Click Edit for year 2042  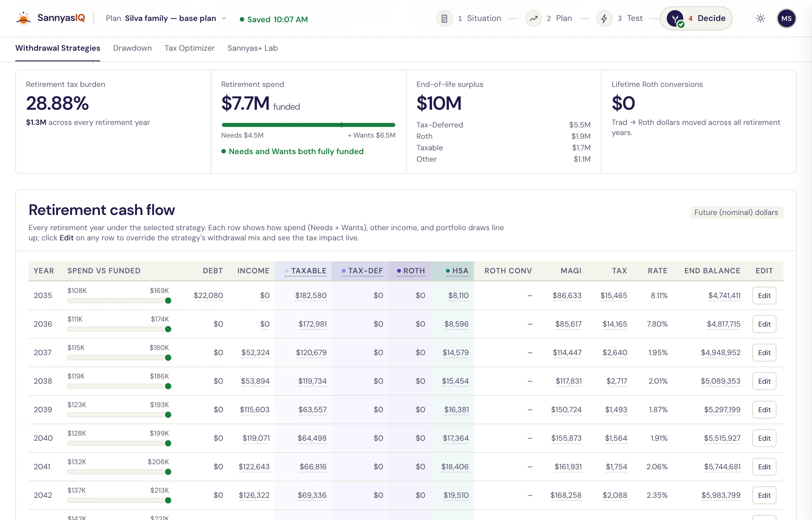click(764, 495)
